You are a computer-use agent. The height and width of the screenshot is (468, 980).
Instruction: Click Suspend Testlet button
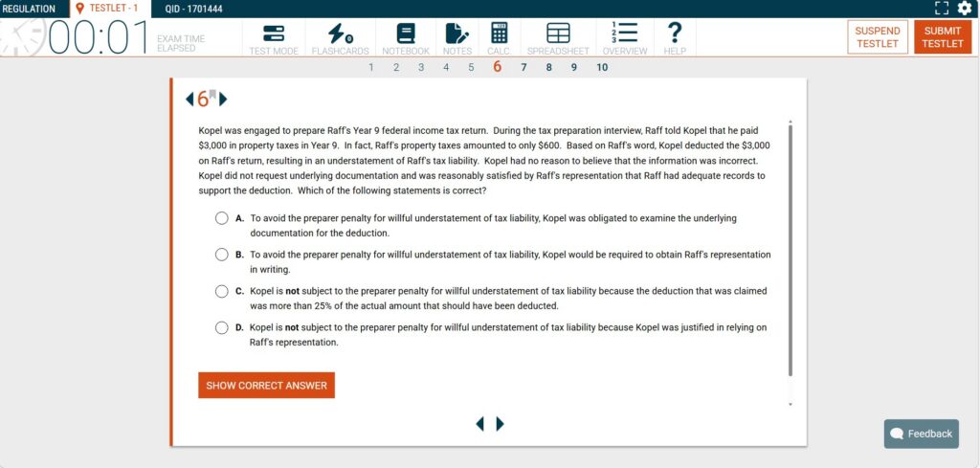coord(878,37)
